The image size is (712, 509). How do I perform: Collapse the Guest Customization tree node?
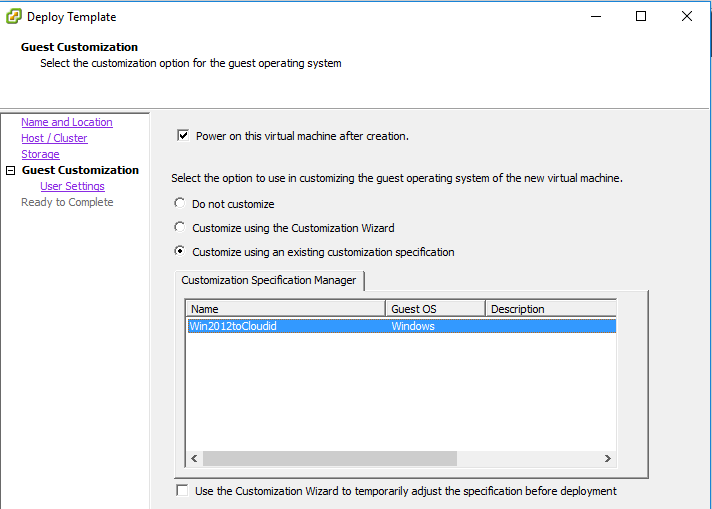tap(10, 170)
